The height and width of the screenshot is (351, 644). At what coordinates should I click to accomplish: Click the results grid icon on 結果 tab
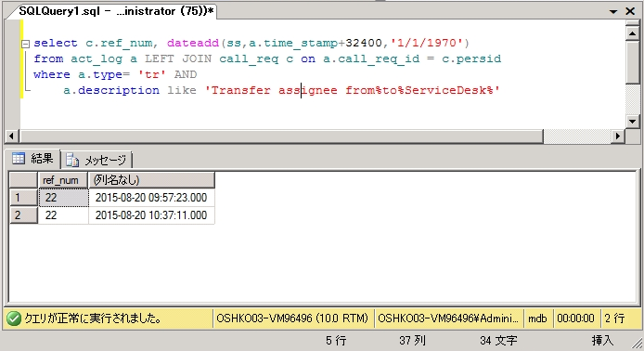19,158
